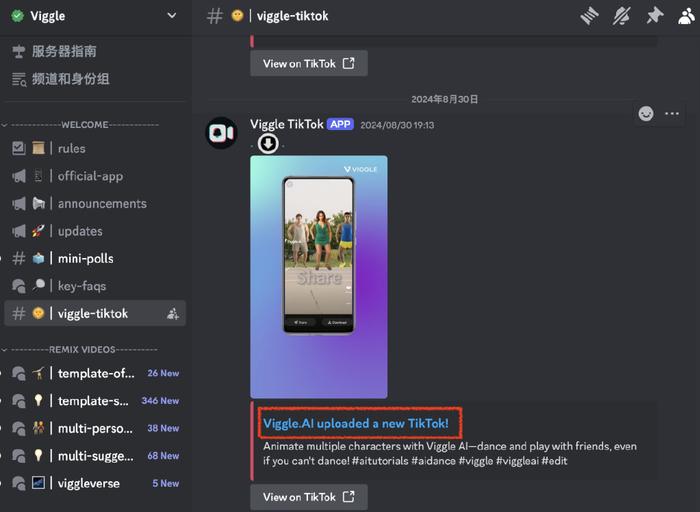
Task: Open message more options ellipsis
Action: (x=672, y=114)
